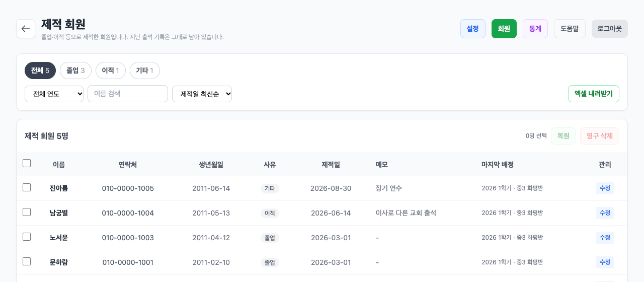The height and width of the screenshot is (282, 644).
Task: Click the 메모 column header
Action: (x=382, y=165)
